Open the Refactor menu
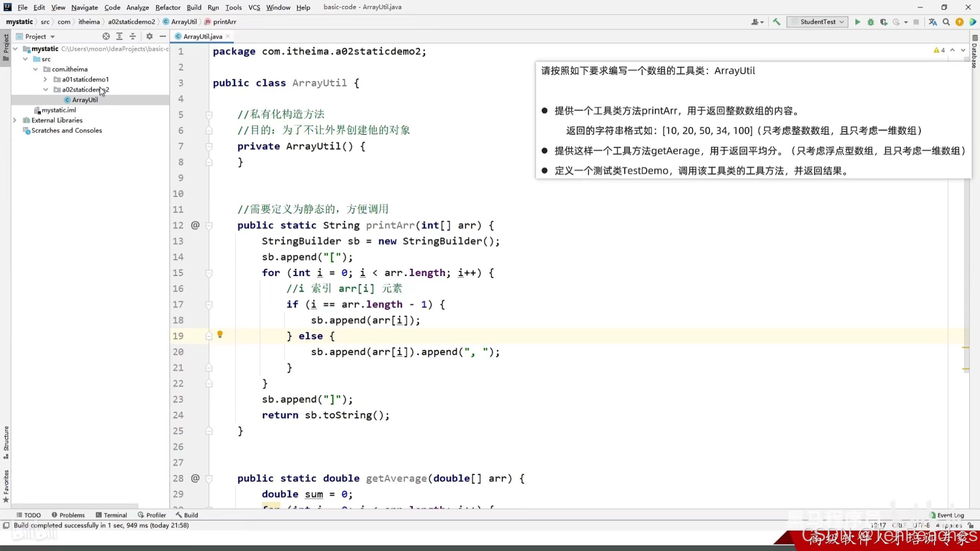980x551 pixels. click(x=168, y=7)
